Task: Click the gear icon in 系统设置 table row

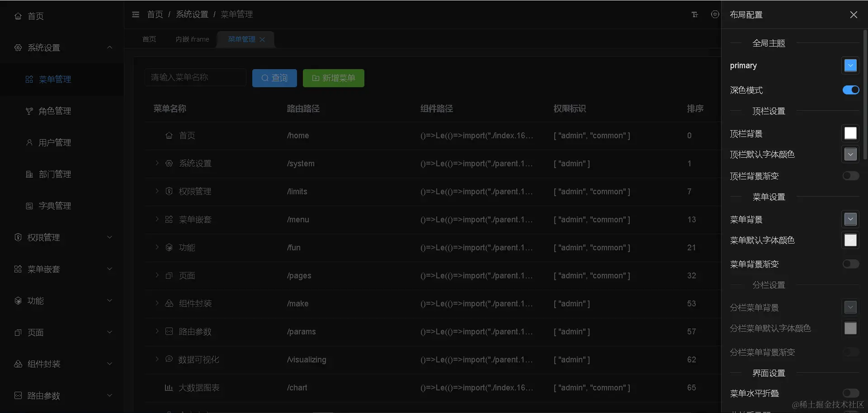Action: 169,164
